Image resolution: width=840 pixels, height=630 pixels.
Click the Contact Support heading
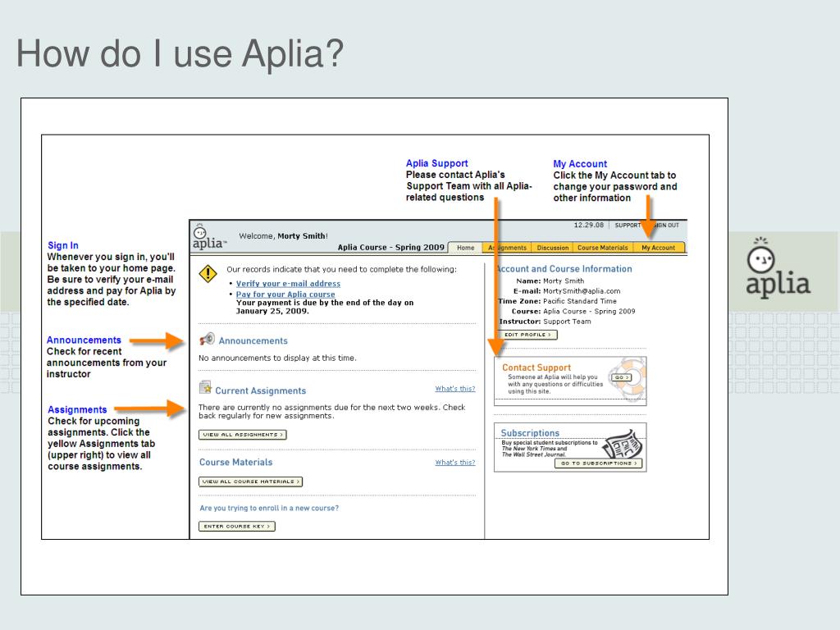(536, 367)
